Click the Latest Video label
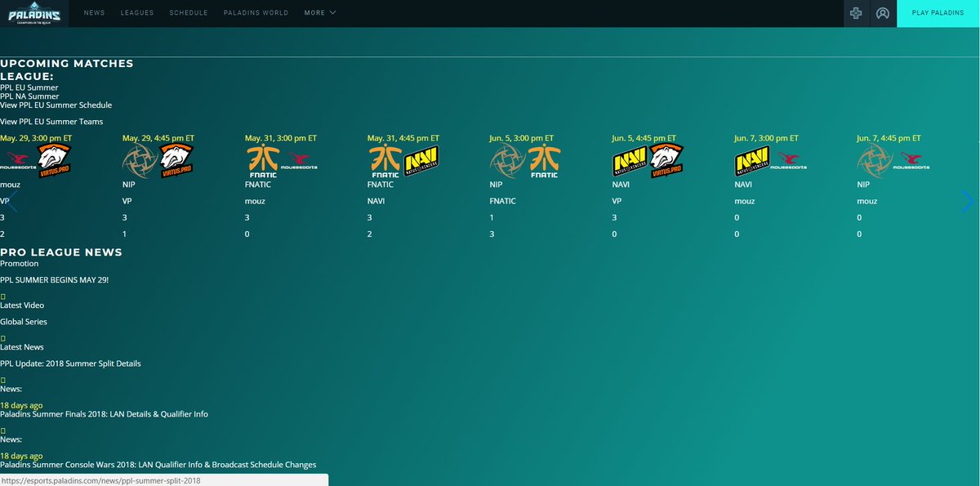Viewport: 980px width, 486px height. [22, 305]
